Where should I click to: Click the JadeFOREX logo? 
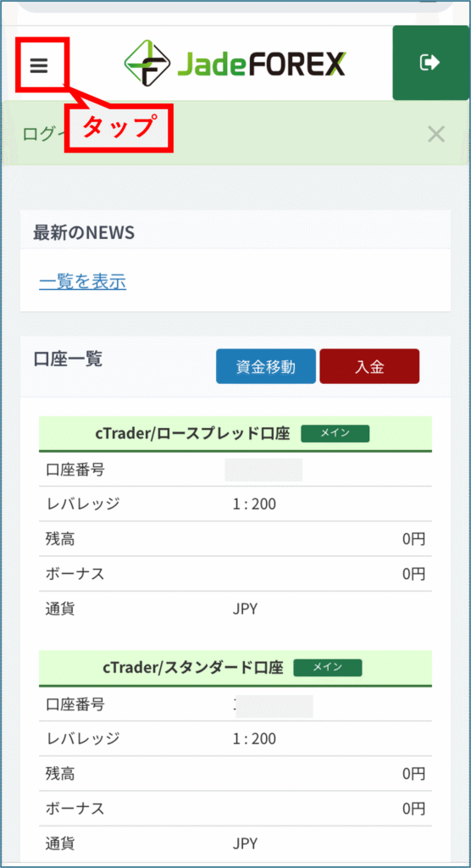click(x=235, y=63)
